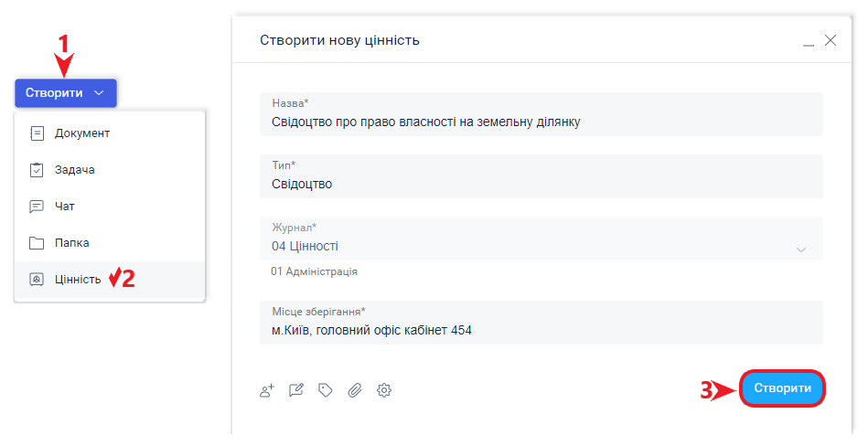Close the Створити нову цінність dialog
The image size is (868, 446).
tap(830, 40)
